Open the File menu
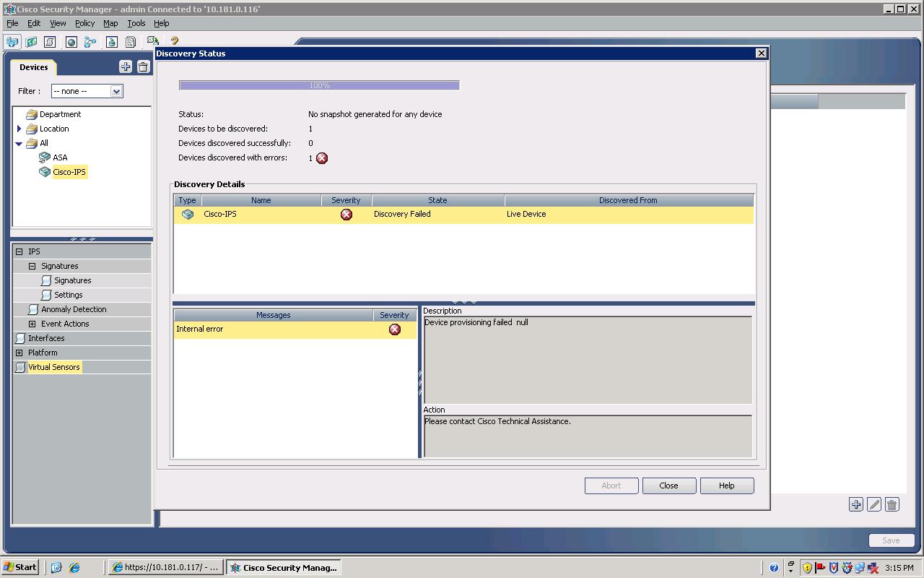 point(12,23)
